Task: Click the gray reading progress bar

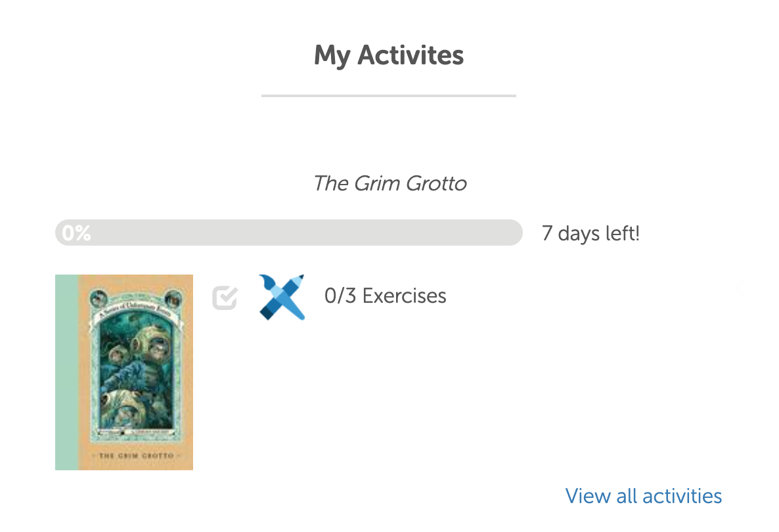Action: pos(288,233)
